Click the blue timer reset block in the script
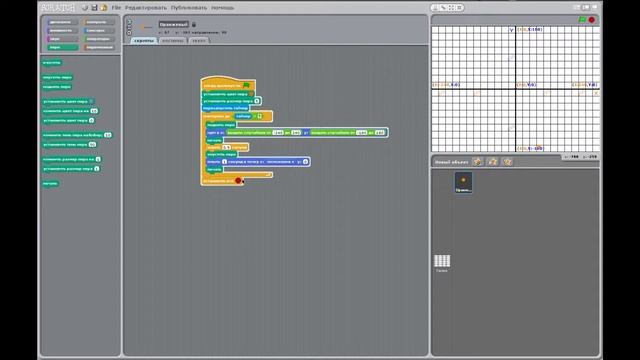Viewport: 640px width, 360px height. click(226, 108)
